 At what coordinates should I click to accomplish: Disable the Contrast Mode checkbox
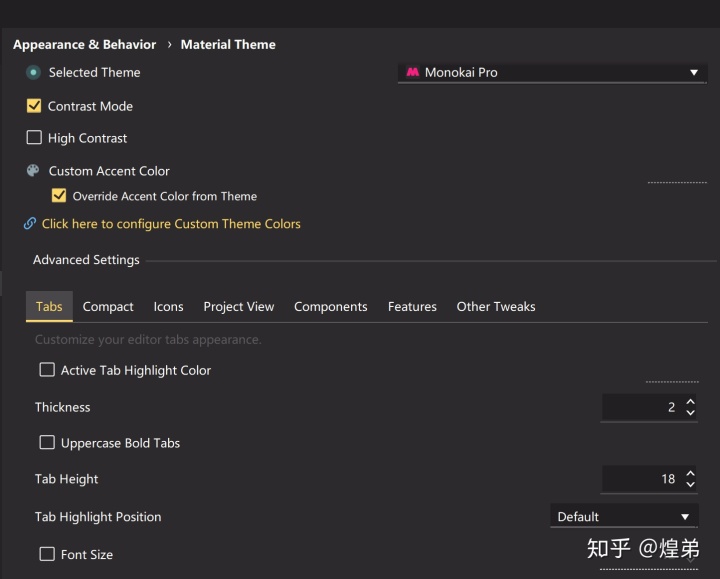click(x=34, y=106)
